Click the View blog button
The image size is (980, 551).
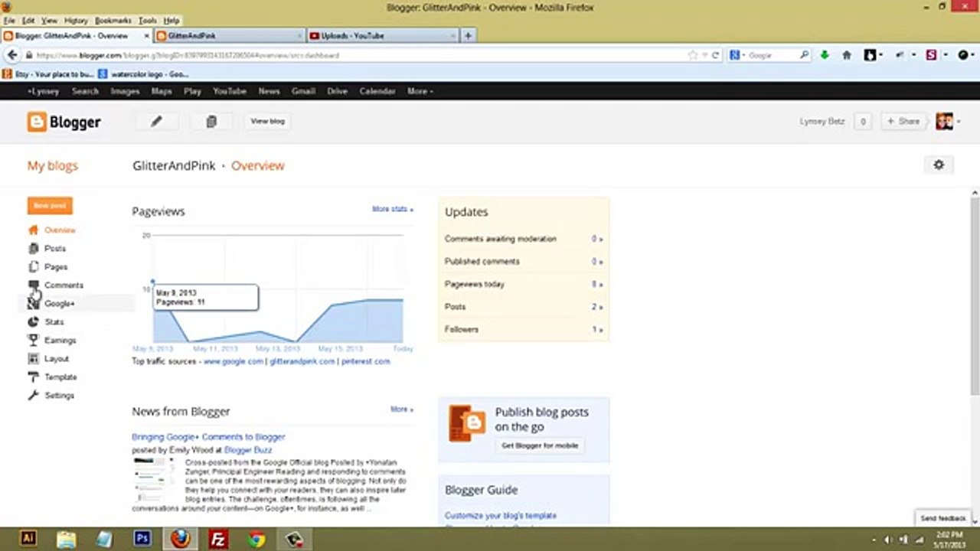pyautogui.click(x=267, y=121)
